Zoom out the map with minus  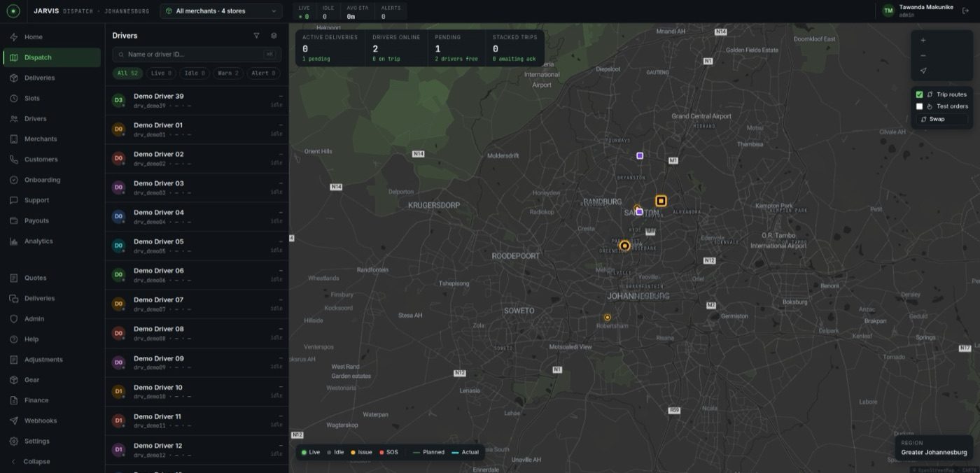coord(923,56)
